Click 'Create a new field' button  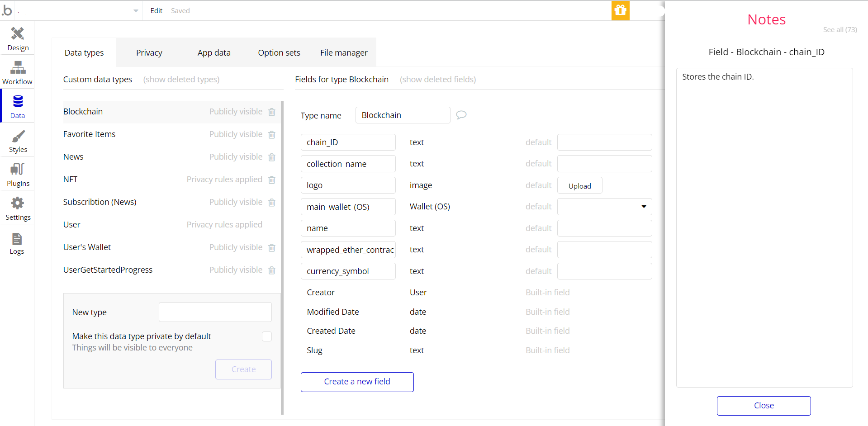tap(357, 382)
